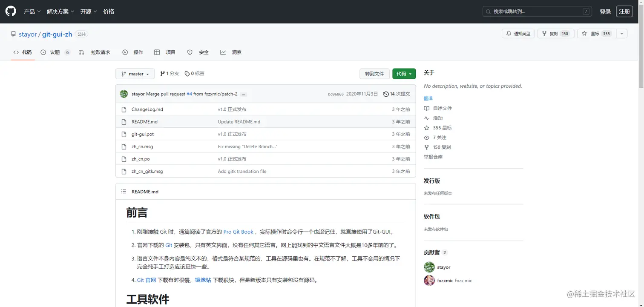Open the master branch selector
The image size is (644, 307).
(x=135, y=74)
